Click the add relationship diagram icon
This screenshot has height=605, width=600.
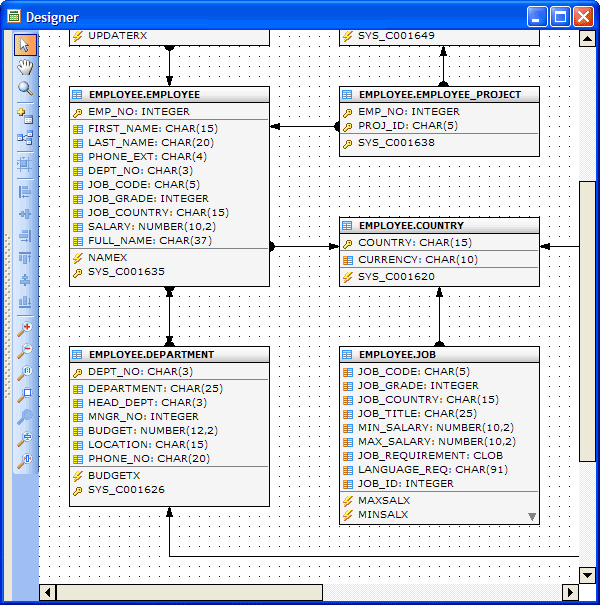[25, 138]
